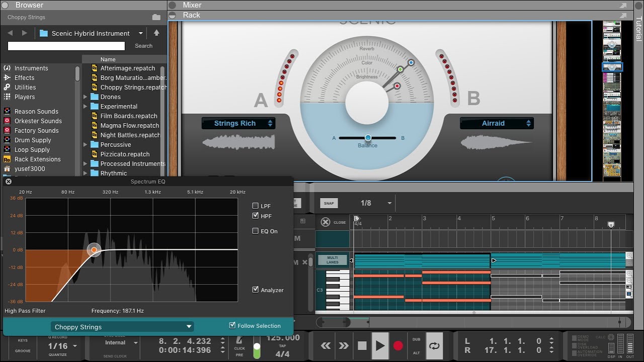Uncheck the Analyzer checkbox
The height and width of the screenshot is (362, 644).
255,290
